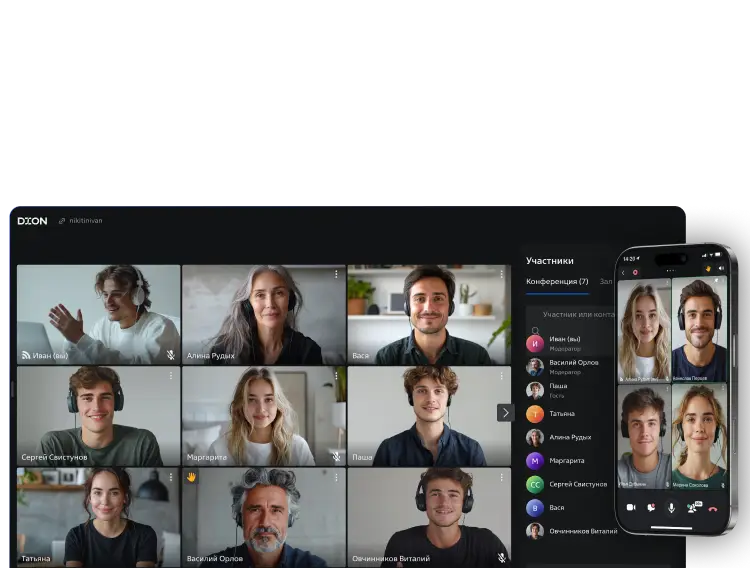The width and height of the screenshot is (750, 568).
Task: Select Алина Рудых in participants list
Action: [x=570, y=437]
